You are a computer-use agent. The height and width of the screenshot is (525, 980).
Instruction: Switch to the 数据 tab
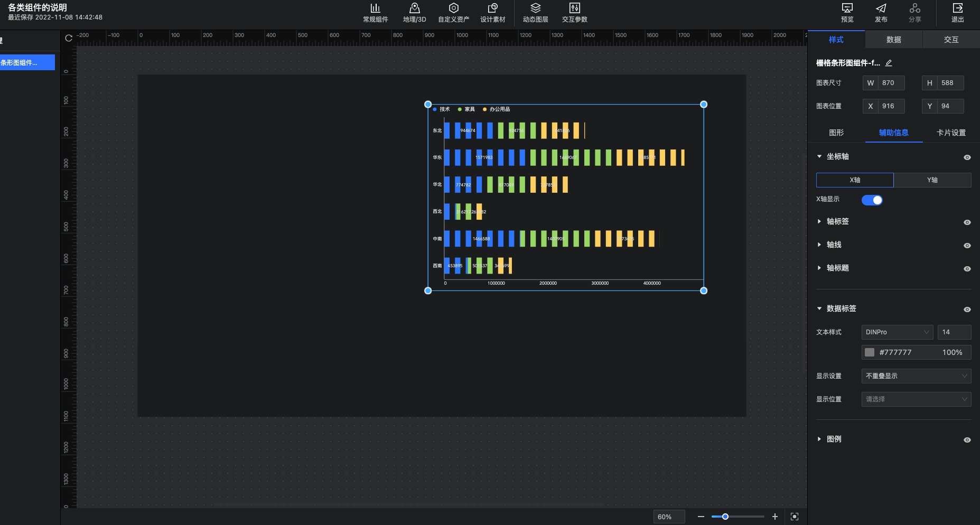pyautogui.click(x=893, y=40)
